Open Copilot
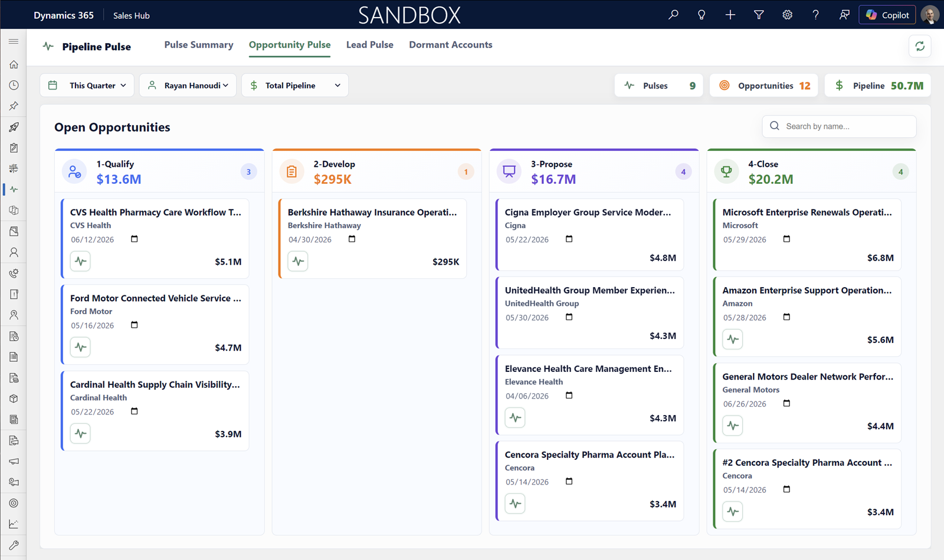This screenshot has height=560, width=944. coord(887,15)
